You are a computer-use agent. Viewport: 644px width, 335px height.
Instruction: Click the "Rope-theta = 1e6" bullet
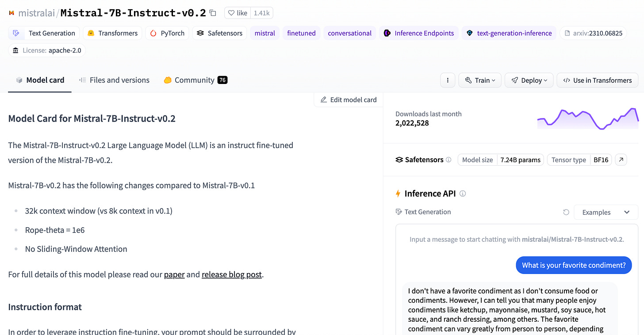coord(55,230)
